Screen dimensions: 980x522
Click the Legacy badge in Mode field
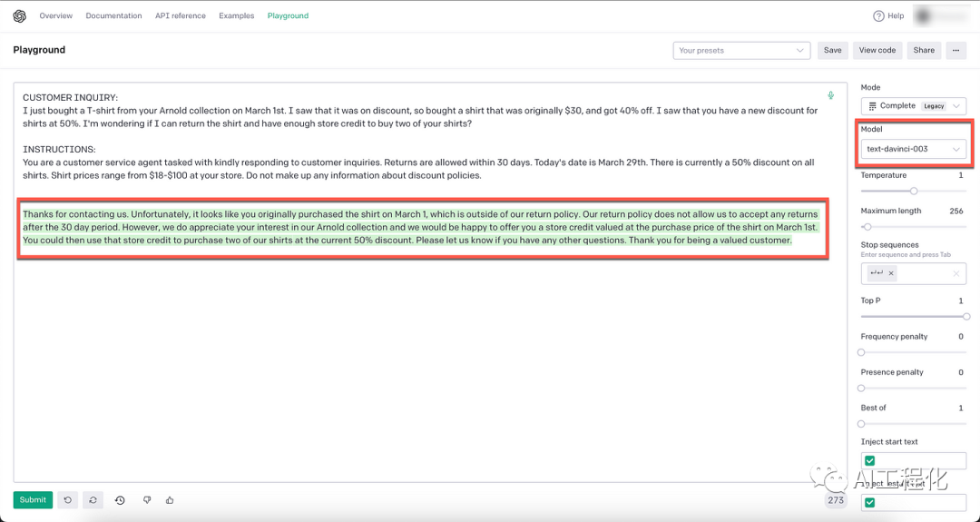pyautogui.click(x=934, y=106)
